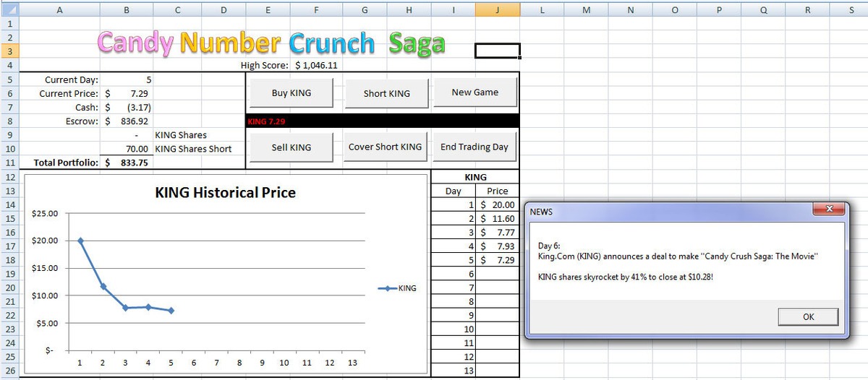Click the Total Portfolio value cell
Image resolution: width=868 pixels, height=380 pixels.
tap(127, 163)
